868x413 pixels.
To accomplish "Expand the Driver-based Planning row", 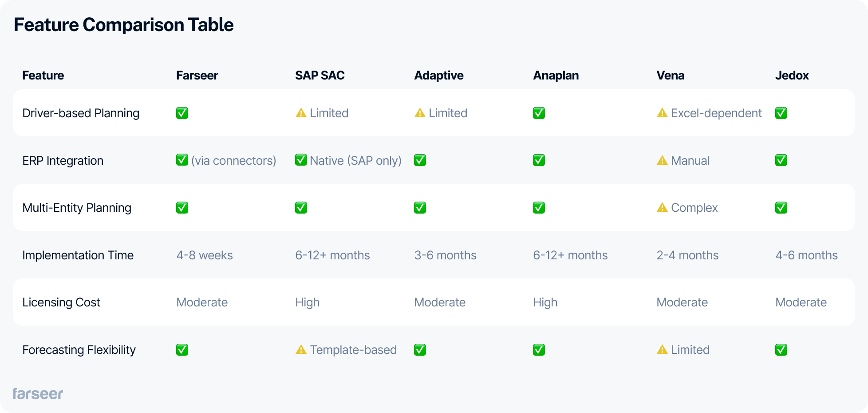I will tap(81, 113).
